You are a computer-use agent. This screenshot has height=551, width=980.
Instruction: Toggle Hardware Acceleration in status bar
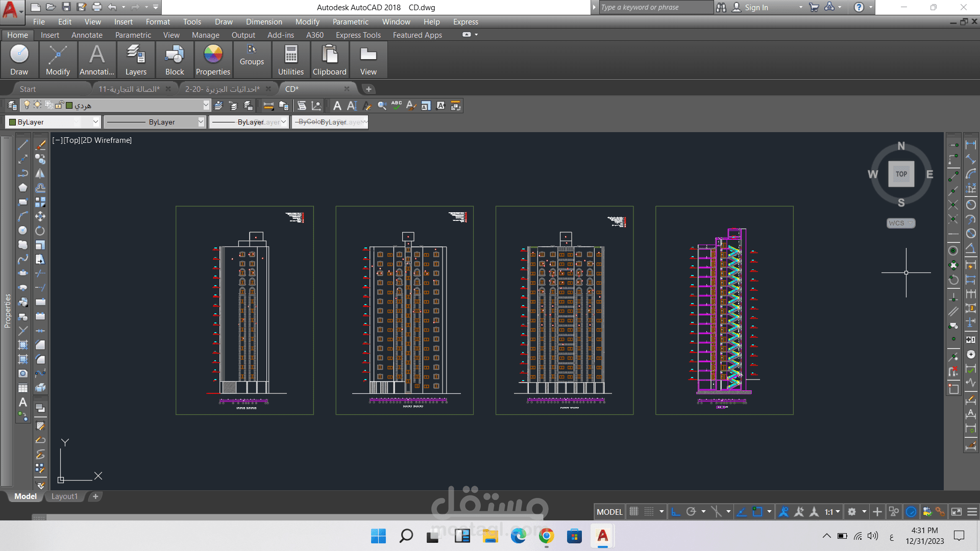[x=911, y=512]
